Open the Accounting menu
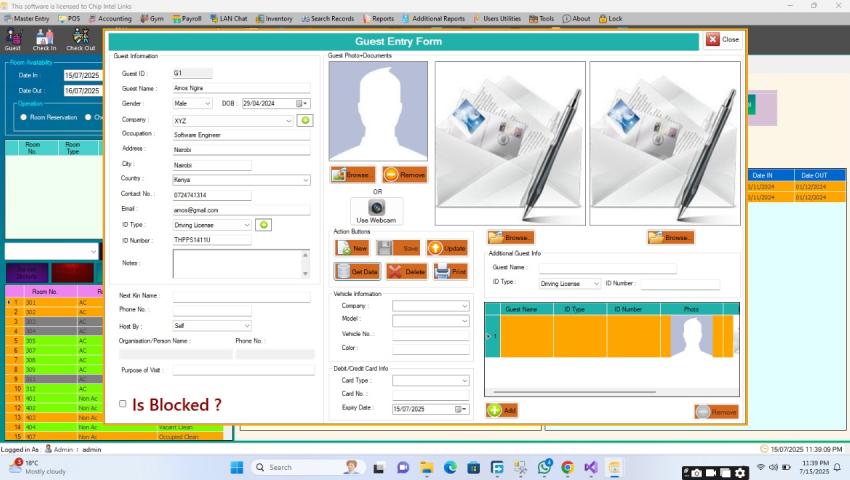This screenshot has height=480, width=850. (x=110, y=18)
